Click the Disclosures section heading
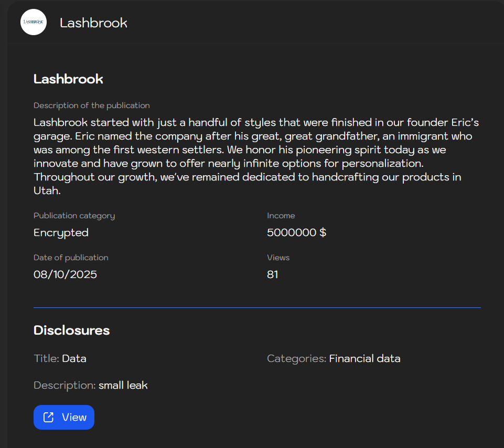504x448 pixels. coord(71,330)
